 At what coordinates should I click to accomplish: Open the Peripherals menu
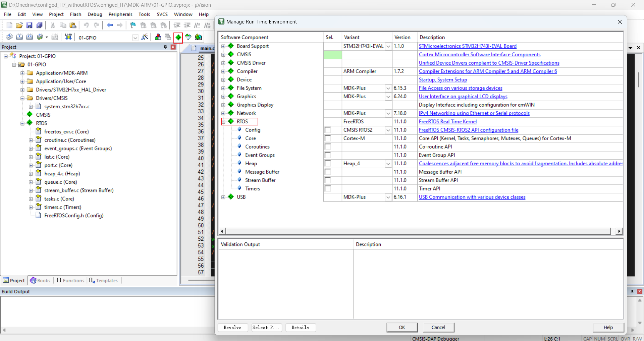coord(120,14)
